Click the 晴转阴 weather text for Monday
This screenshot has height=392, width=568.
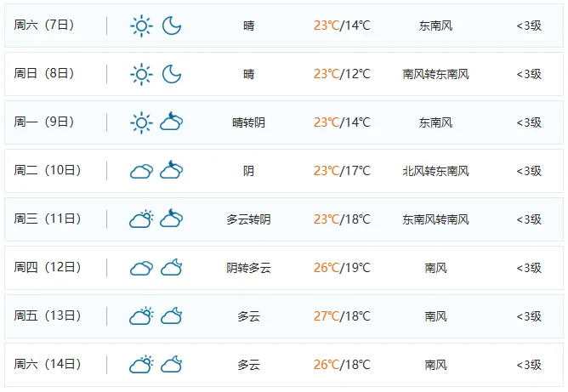click(248, 122)
